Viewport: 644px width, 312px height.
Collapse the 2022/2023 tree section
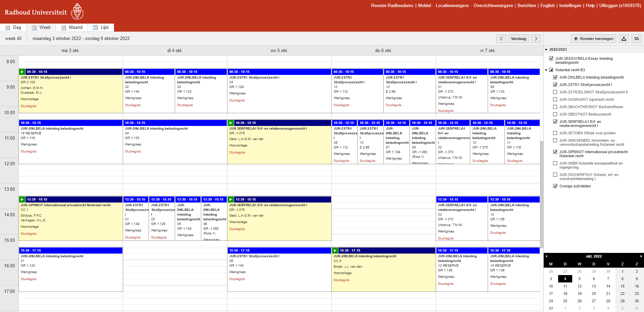(x=546, y=50)
